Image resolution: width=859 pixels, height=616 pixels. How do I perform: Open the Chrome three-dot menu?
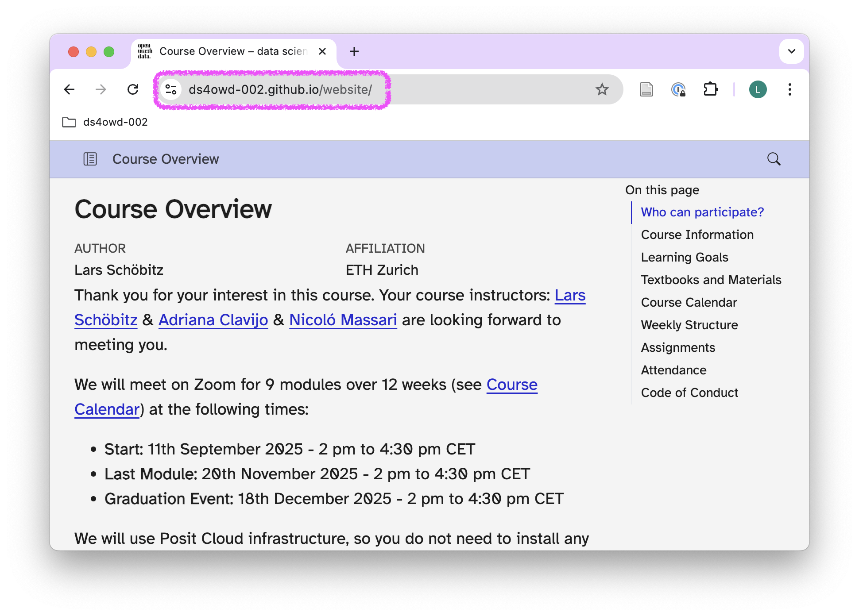[789, 90]
